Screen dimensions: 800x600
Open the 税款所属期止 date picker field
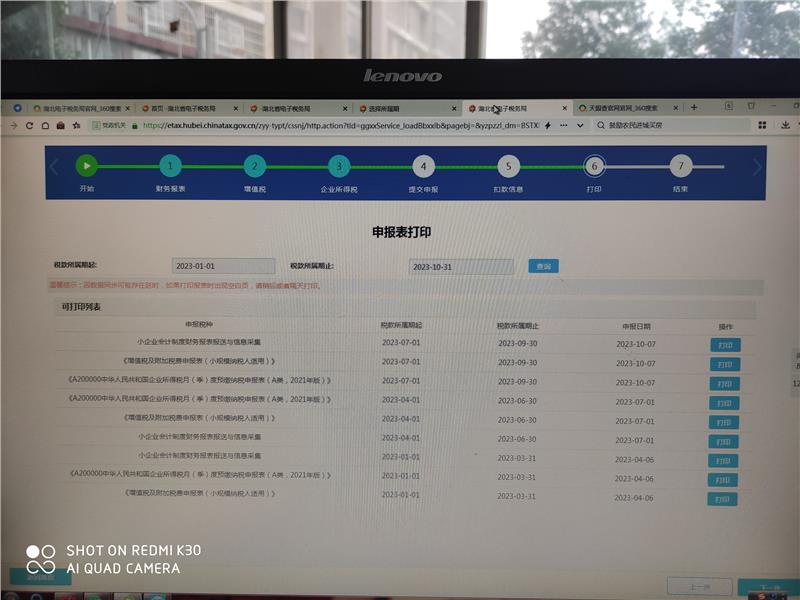point(461,267)
